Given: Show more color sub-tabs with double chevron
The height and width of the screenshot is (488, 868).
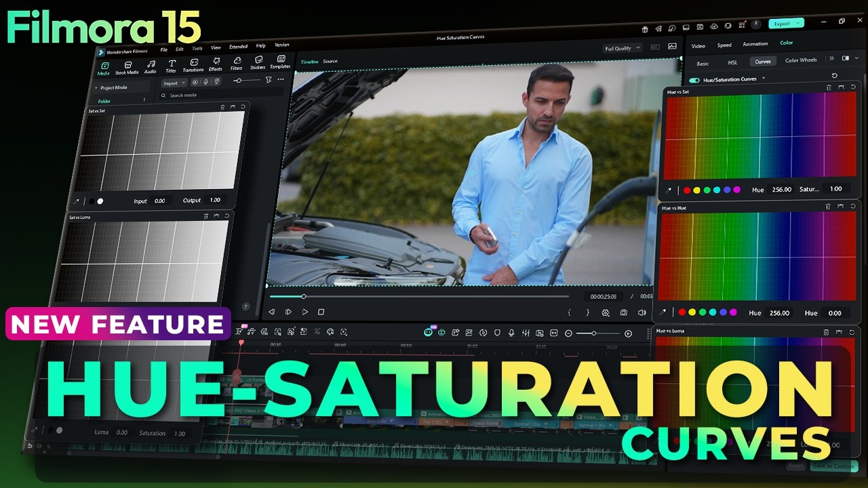Looking at the screenshot, I should 832,59.
